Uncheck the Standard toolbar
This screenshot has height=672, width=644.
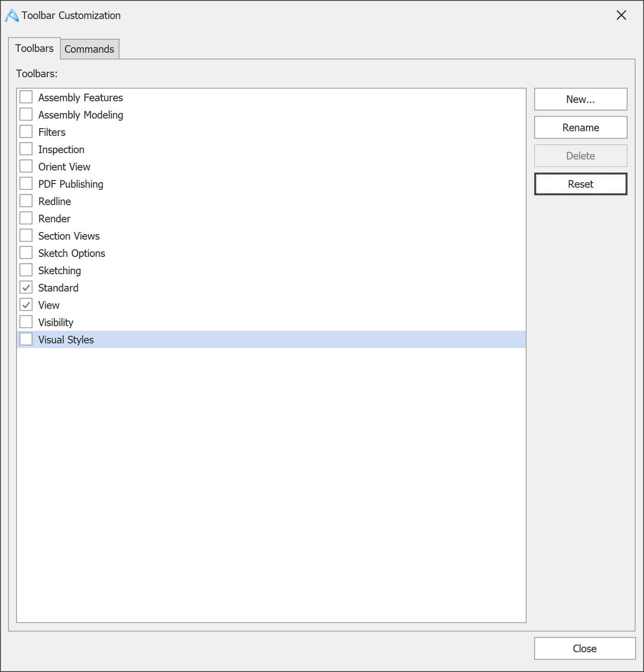(26, 287)
